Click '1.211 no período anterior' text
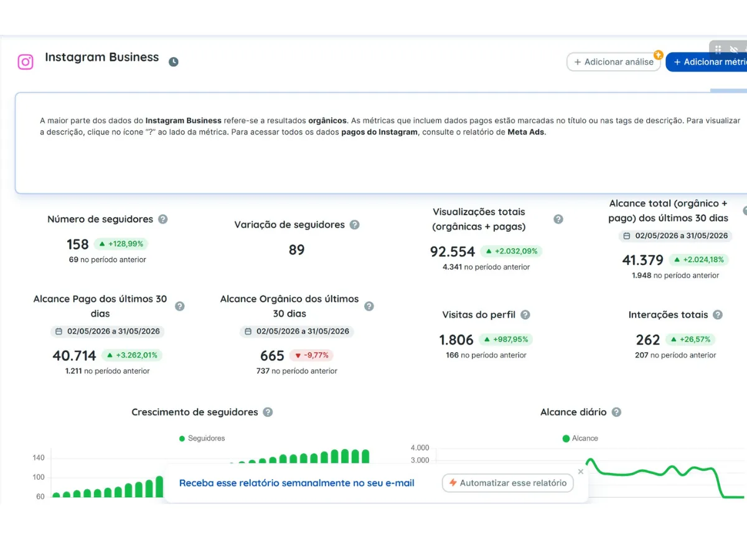This screenshot has height=560, width=747. [x=108, y=371]
